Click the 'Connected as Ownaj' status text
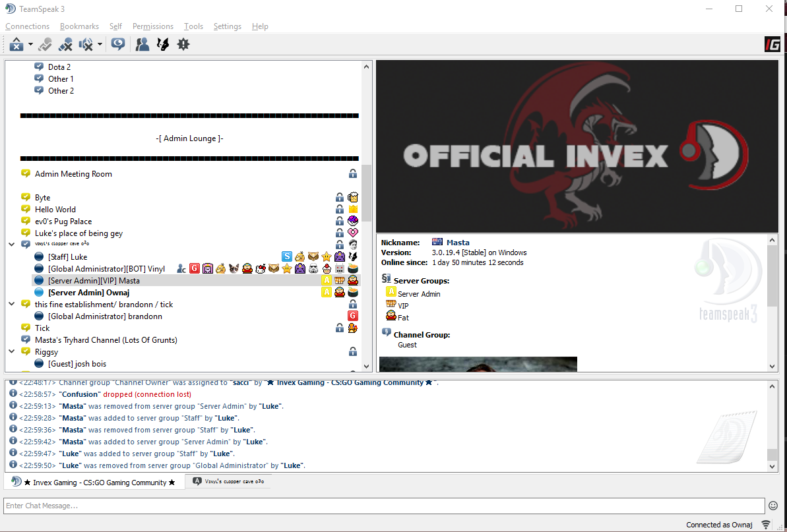Screen dimensions: 787x532 tap(719, 525)
